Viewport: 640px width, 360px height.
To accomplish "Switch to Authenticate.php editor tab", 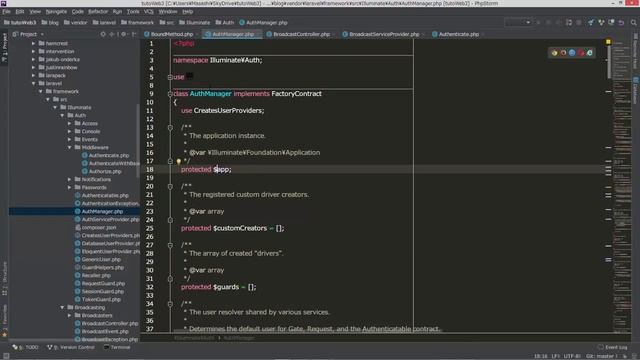I will point(458,34).
